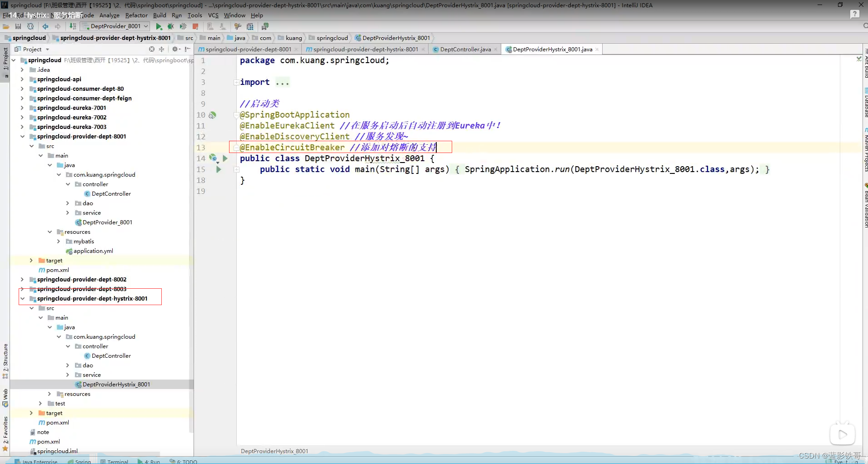Stop the process with the red square icon
Viewport: 868px width, 464px height.
[x=195, y=26]
